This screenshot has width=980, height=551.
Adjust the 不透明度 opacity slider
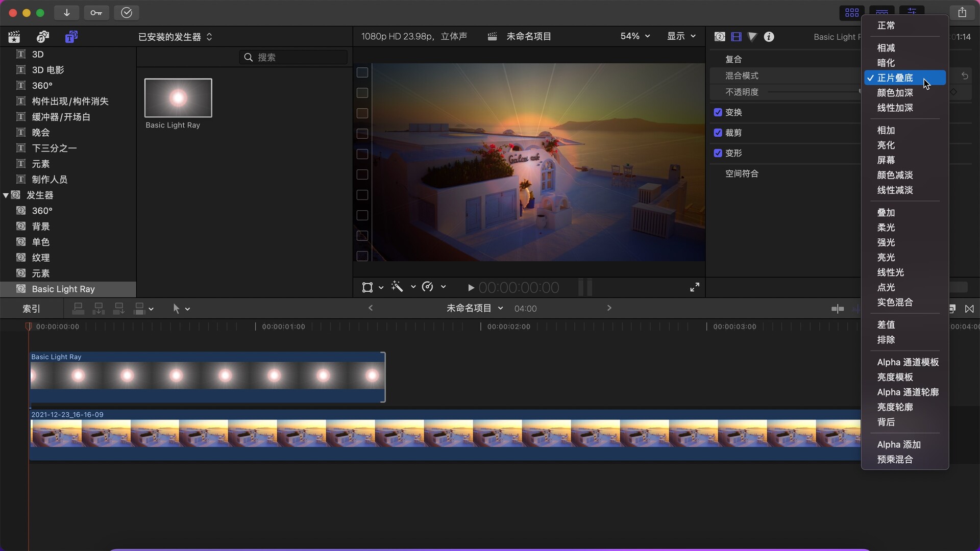coord(814,92)
